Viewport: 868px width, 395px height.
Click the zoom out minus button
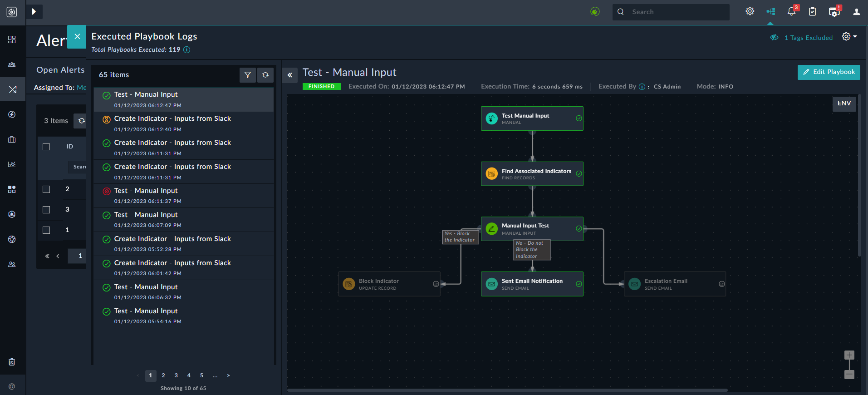pos(849,375)
